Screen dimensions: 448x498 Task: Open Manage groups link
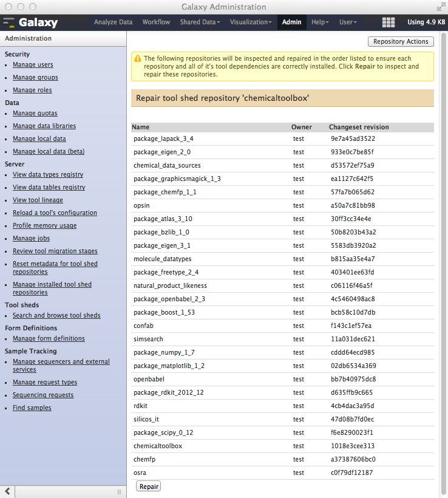pos(35,77)
